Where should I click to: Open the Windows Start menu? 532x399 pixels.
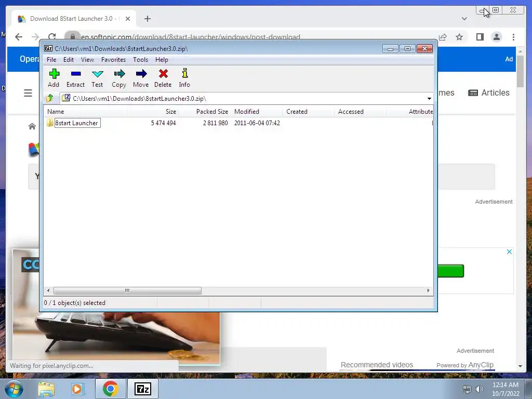13,389
